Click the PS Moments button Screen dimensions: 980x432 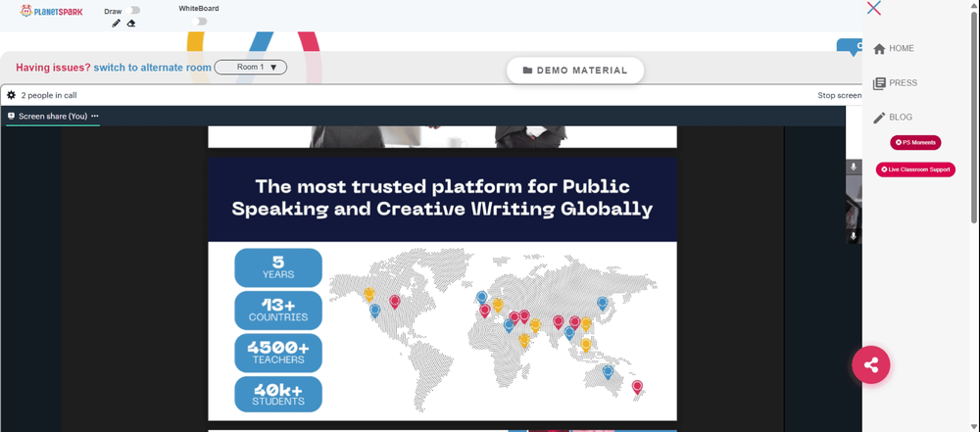tap(915, 143)
